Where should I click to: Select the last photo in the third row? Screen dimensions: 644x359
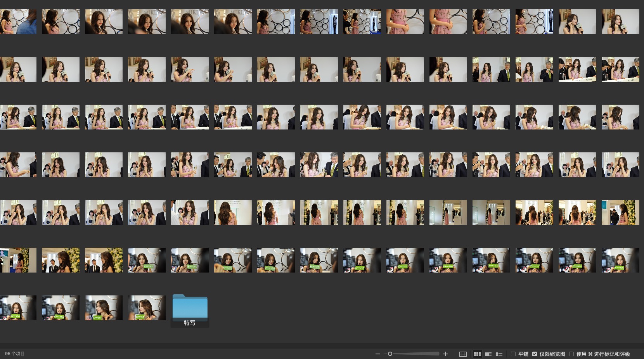[x=620, y=117]
